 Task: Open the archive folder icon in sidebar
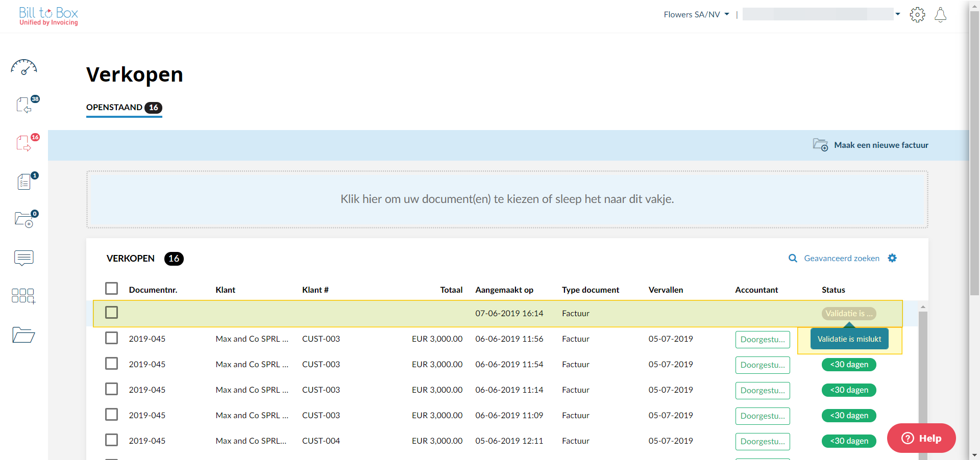pyautogui.click(x=23, y=335)
